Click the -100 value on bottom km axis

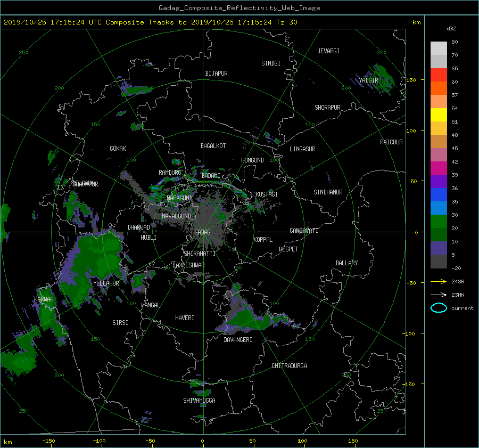point(99,441)
